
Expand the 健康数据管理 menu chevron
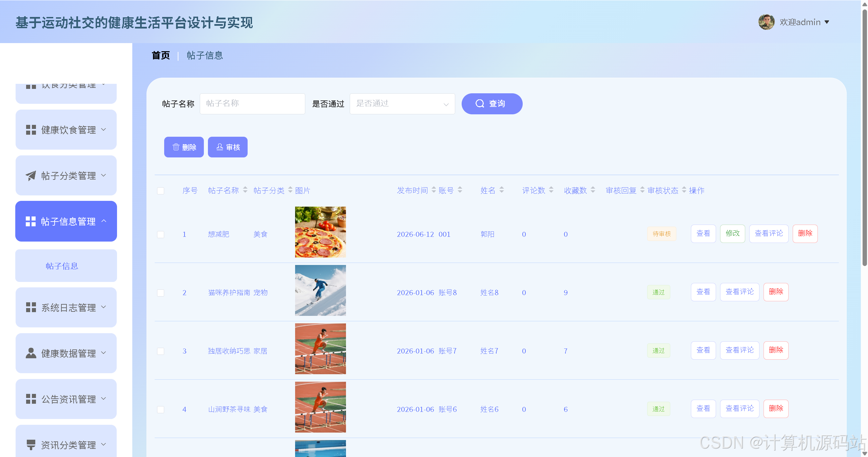click(x=104, y=353)
